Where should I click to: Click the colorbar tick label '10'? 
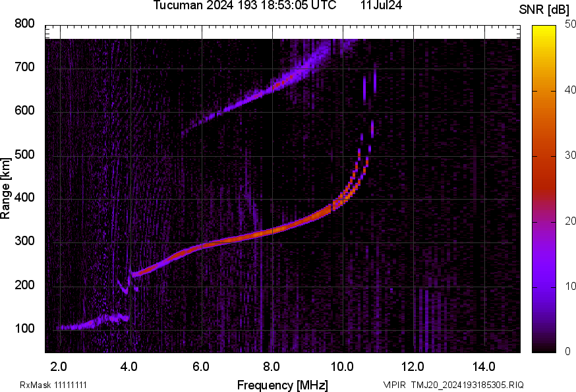click(570, 286)
